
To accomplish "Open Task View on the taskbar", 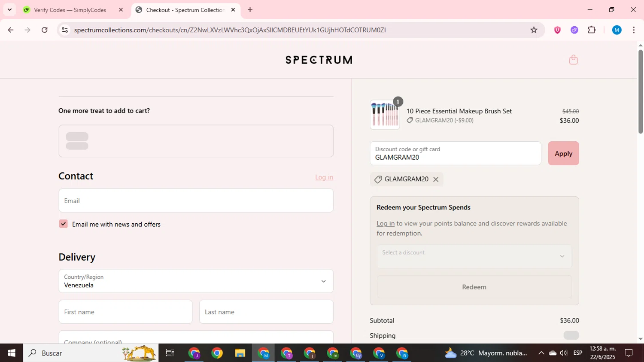I will 170,353.
